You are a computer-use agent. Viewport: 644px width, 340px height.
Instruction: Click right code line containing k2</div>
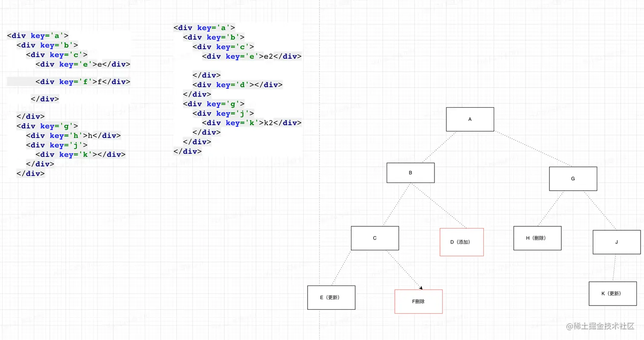tap(252, 123)
